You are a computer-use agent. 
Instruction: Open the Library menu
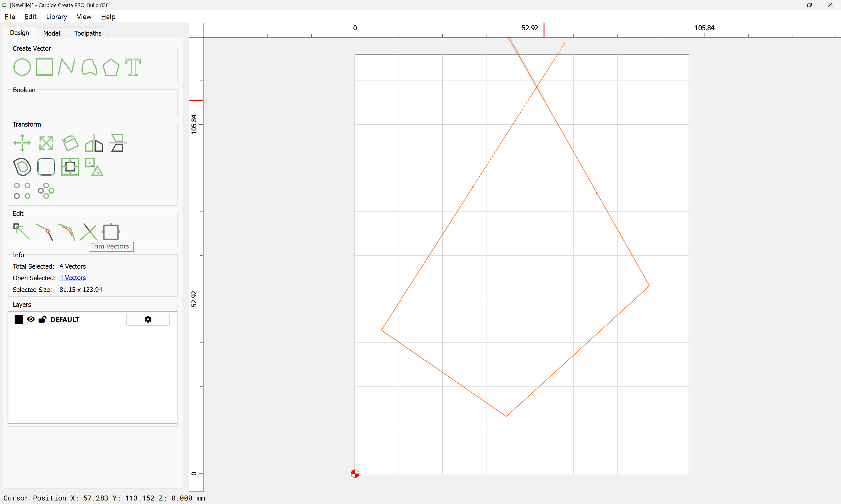click(56, 17)
